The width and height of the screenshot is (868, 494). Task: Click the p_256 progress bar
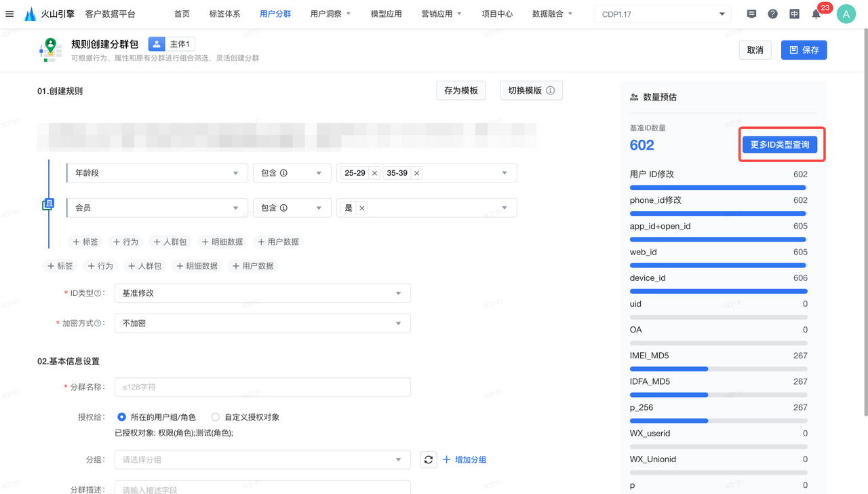(x=719, y=421)
